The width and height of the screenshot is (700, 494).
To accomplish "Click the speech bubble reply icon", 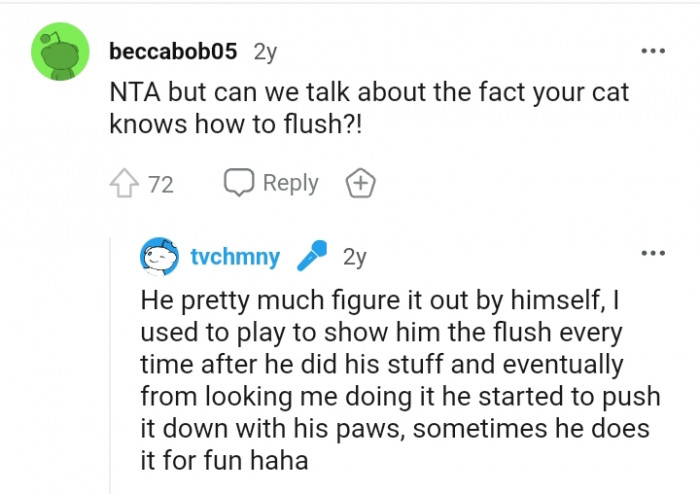I will click(239, 183).
